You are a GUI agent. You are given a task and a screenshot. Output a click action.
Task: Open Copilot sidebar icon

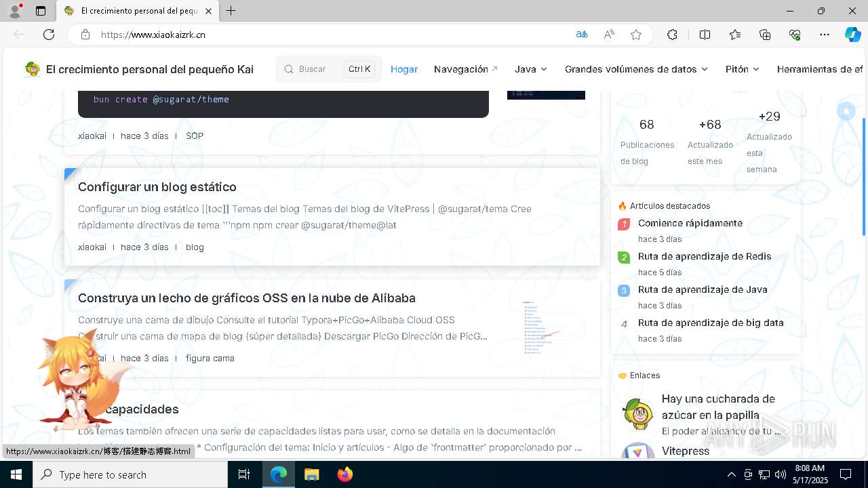tap(852, 35)
